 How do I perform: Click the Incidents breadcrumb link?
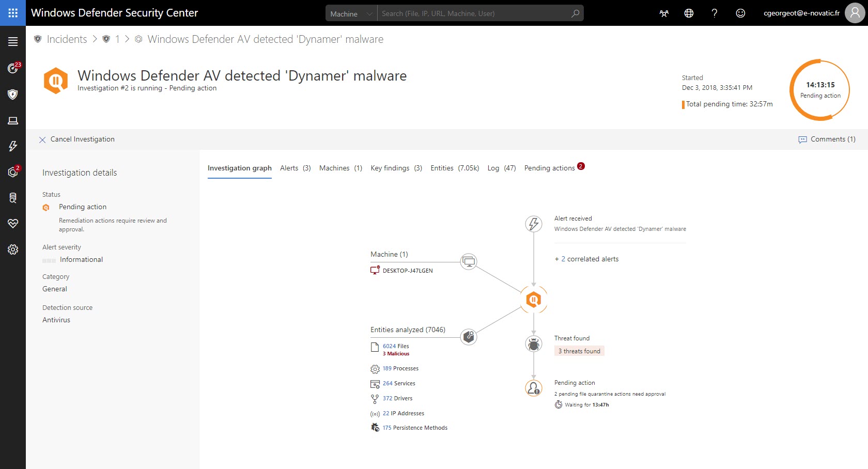coord(67,39)
